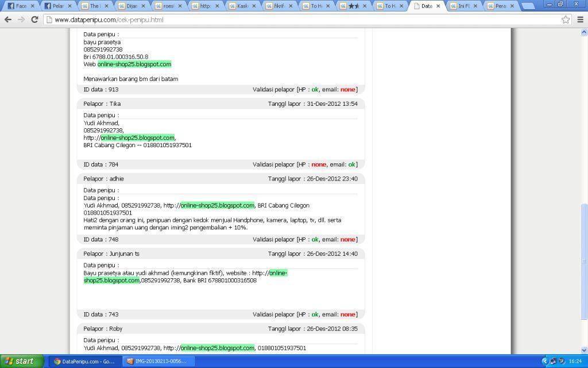The height and width of the screenshot is (368, 588).
Task: Open online-shop25 link in Tika's report
Action: click(138, 138)
